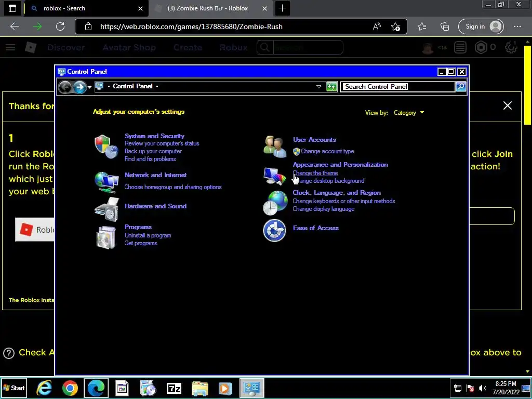532x399 pixels.
Task: Click Back up your computer link
Action: 153,151
